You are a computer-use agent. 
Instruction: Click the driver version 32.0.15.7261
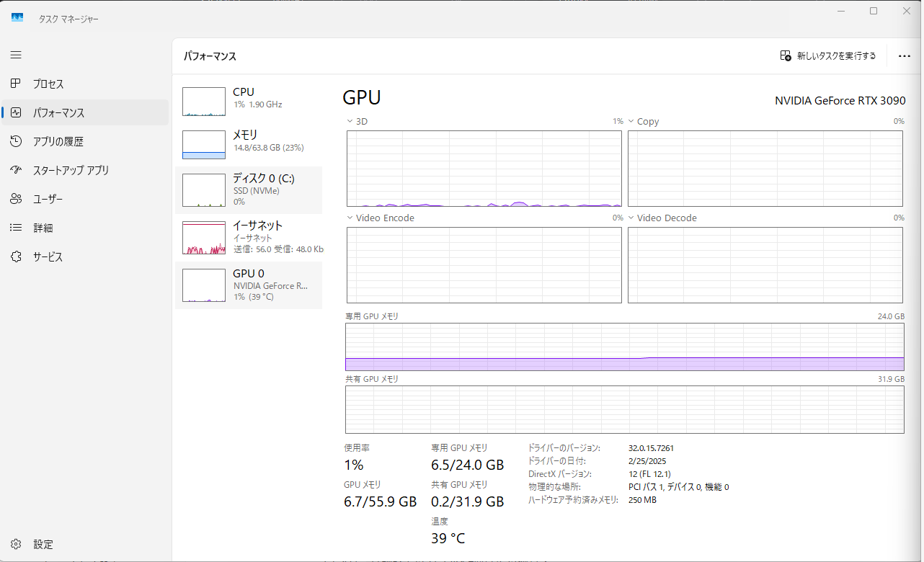pos(651,448)
